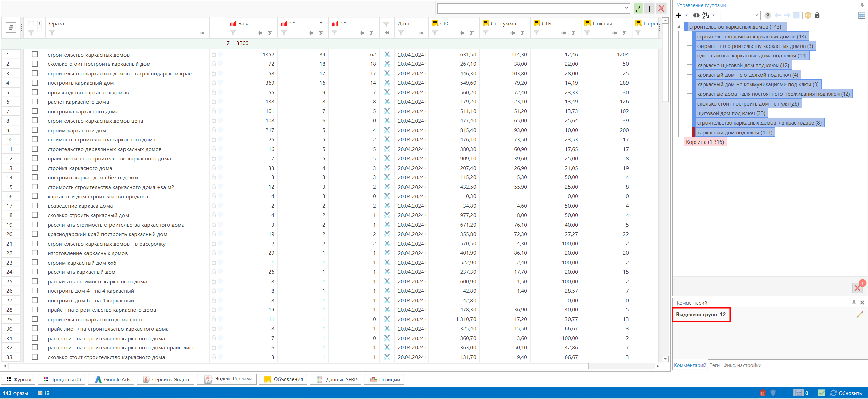This screenshot has width=868, height=399.
Task: Open the Google.Ads button
Action: point(112,379)
